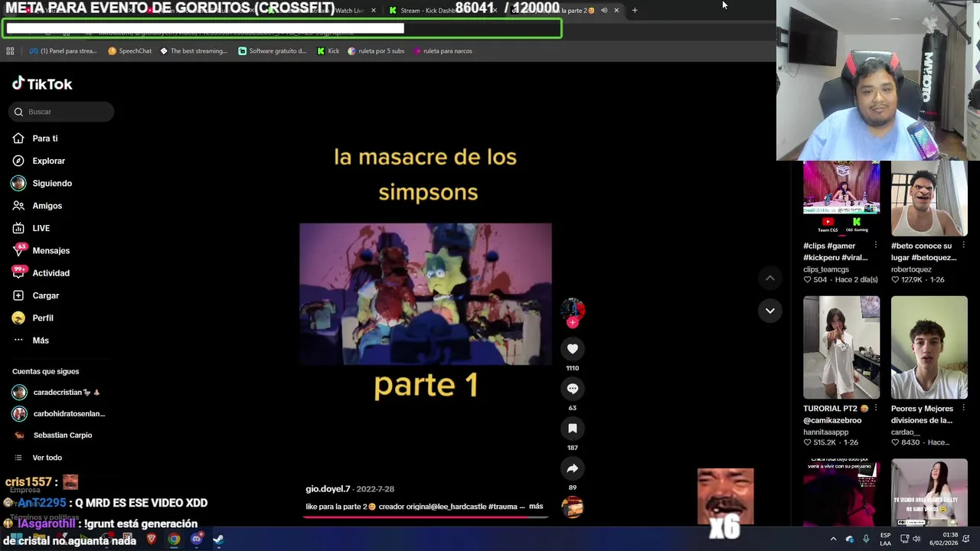
Task: Open the TURORIAL PT2 video thumbnail
Action: [841, 347]
